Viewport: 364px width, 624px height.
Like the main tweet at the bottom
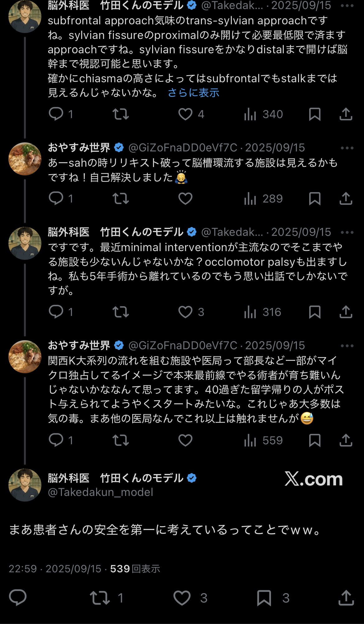tap(182, 598)
